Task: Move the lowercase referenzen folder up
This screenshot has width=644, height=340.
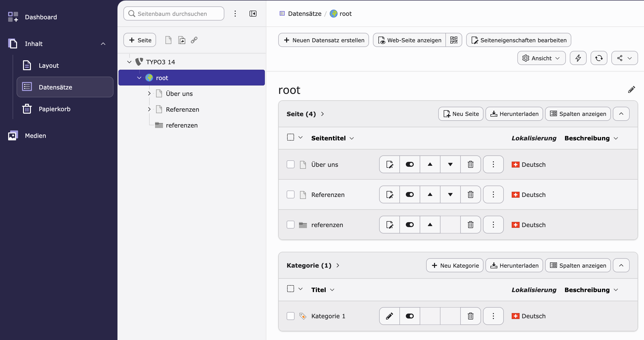Action: [x=430, y=225]
